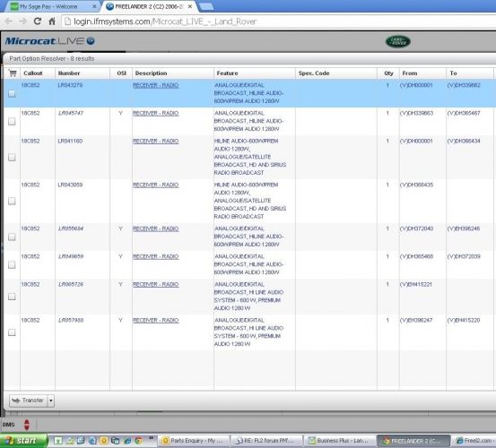The height and width of the screenshot is (448, 496).
Task: Click the Qty column header
Action: (x=388, y=73)
